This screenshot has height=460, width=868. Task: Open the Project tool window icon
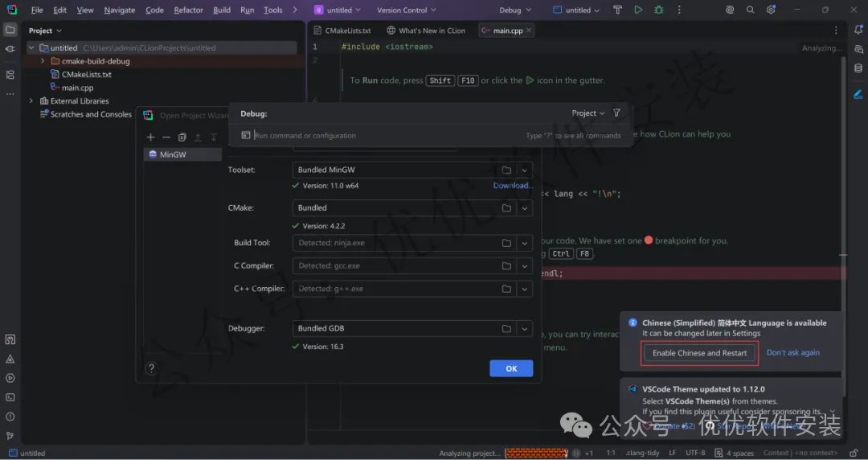tap(10, 30)
